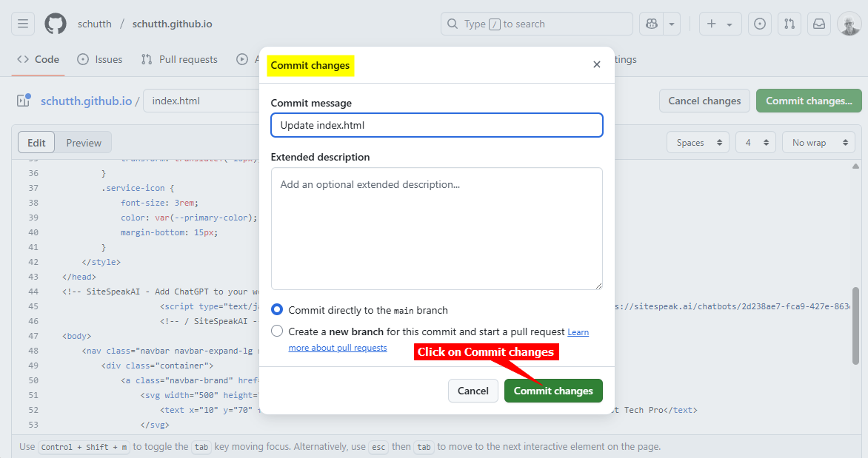View pull requests icon in top header
Image resolution: width=868 pixels, height=458 pixels.
[x=789, y=24]
